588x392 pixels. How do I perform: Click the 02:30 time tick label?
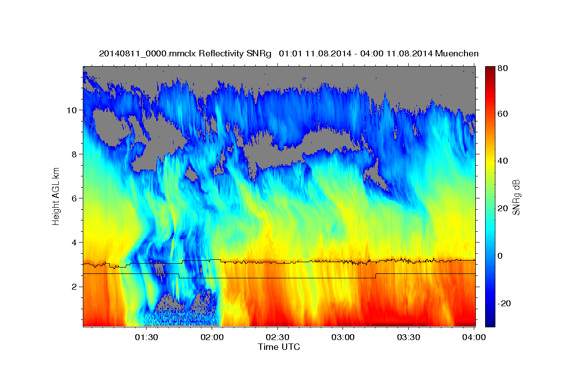point(278,337)
